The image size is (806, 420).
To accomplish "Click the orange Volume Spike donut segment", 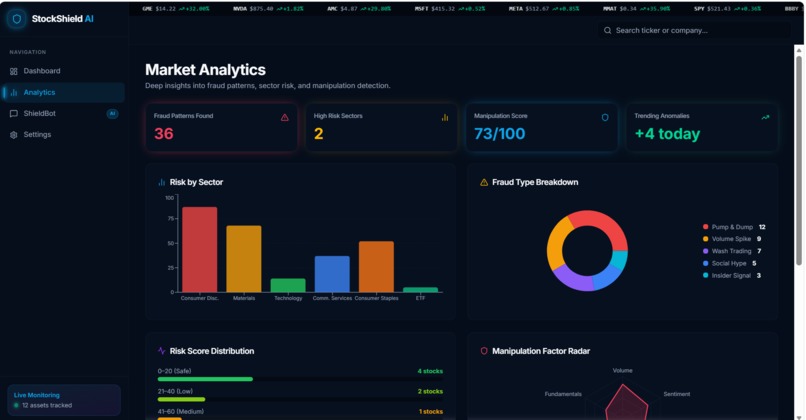I will click(556, 239).
